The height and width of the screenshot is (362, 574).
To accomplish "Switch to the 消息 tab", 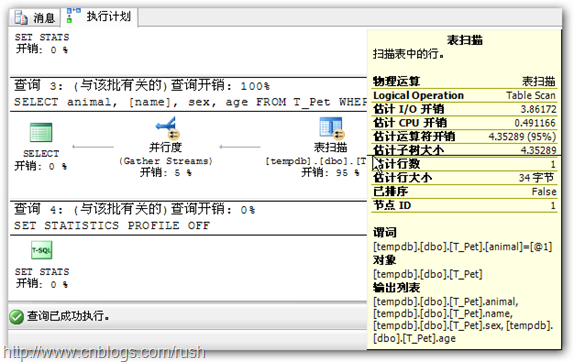I will (x=35, y=17).
